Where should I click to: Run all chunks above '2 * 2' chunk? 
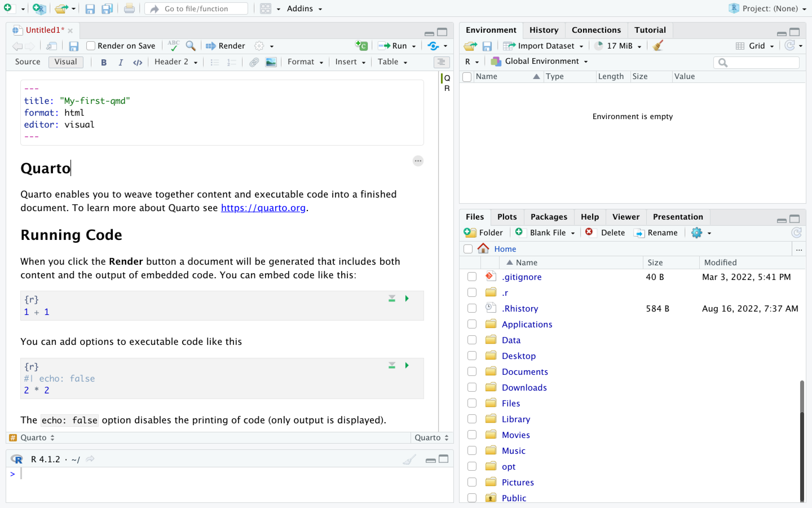[392, 365]
